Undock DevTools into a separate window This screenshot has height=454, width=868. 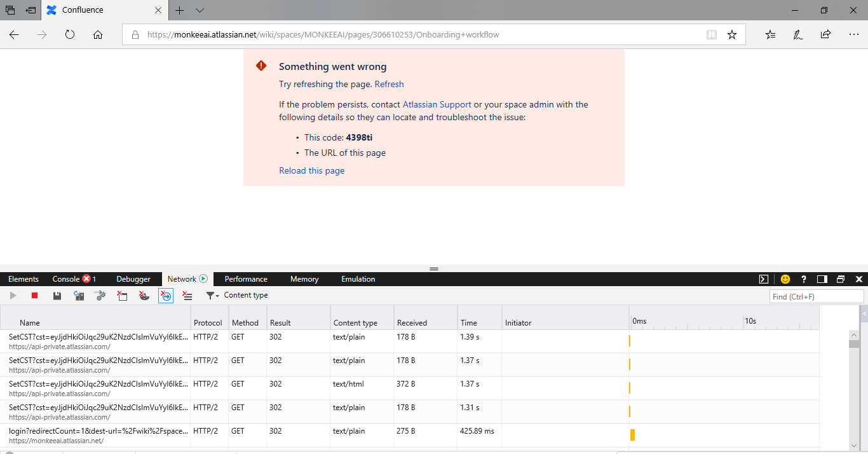pos(841,279)
